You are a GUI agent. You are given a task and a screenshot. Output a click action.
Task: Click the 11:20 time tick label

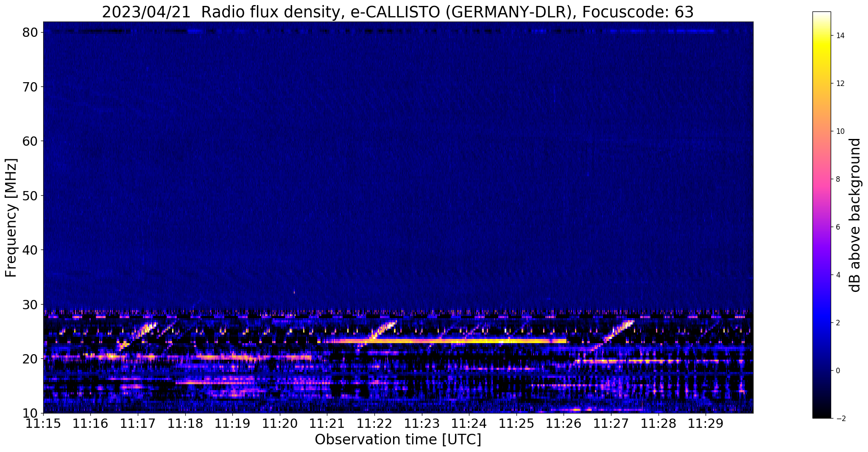click(279, 423)
